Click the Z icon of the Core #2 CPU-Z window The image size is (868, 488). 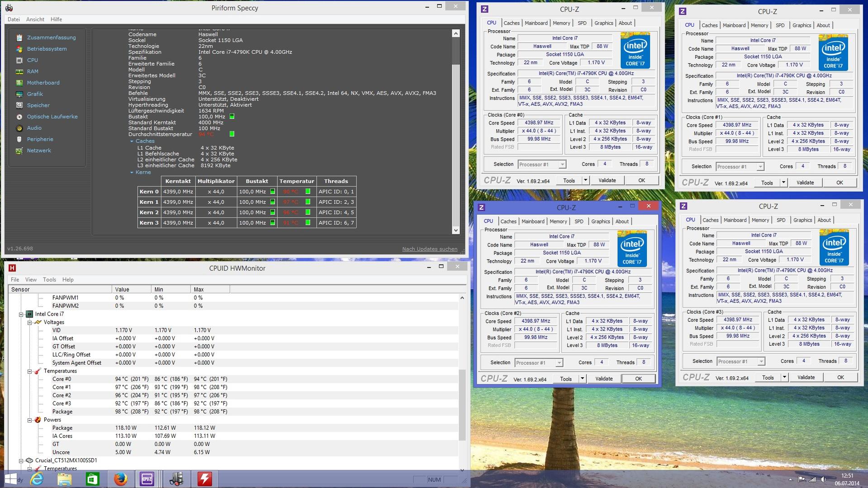coord(481,207)
